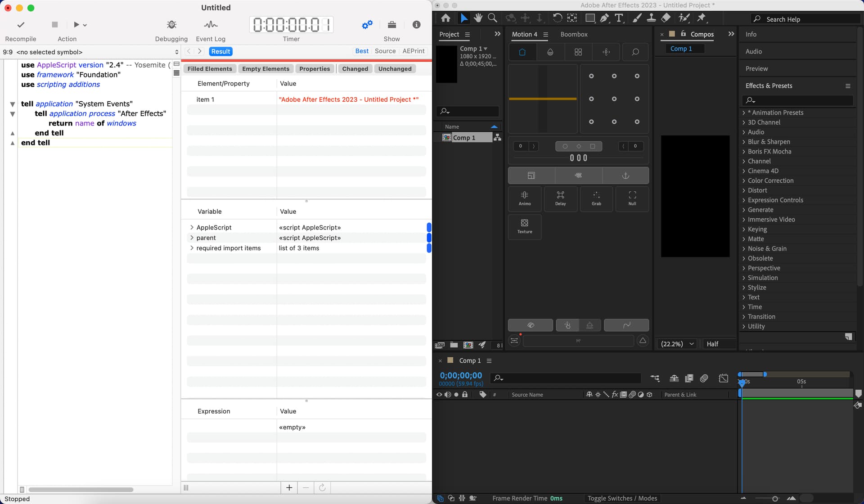Expand the Blur & Sharpen category
864x504 pixels.
point(743,142)
